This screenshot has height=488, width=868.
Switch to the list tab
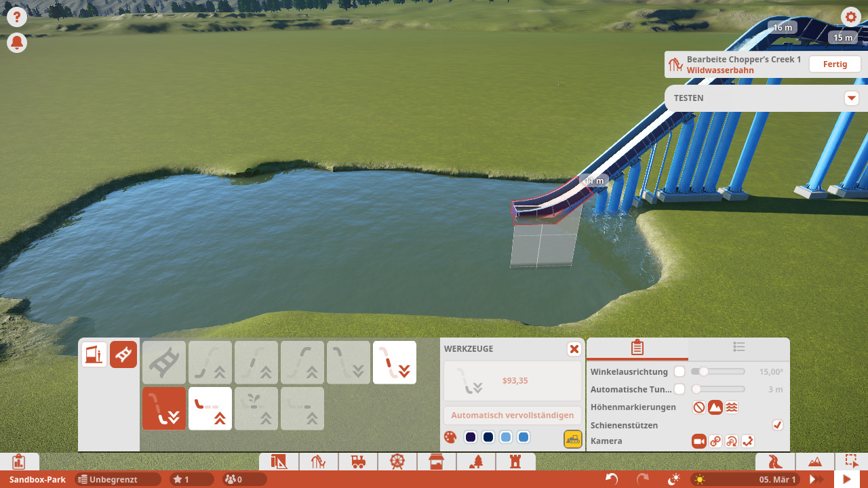click(739, 347)
